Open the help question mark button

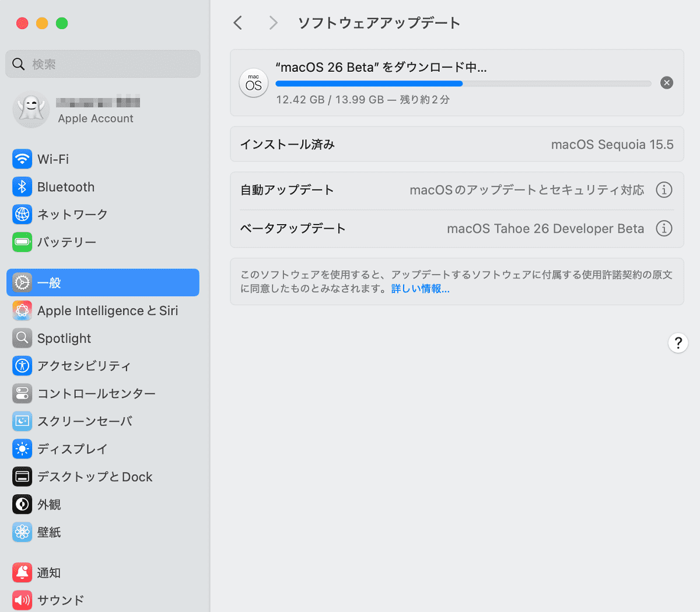point(678,343)
